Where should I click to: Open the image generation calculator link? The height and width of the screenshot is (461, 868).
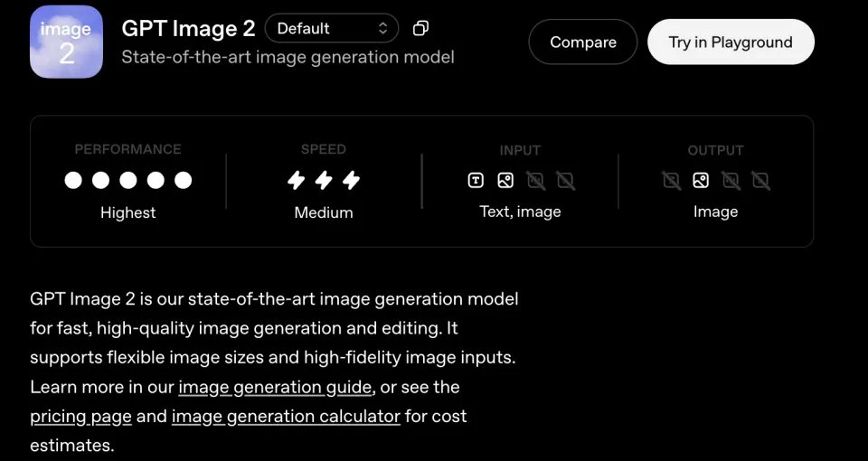(x=286, y=417)
